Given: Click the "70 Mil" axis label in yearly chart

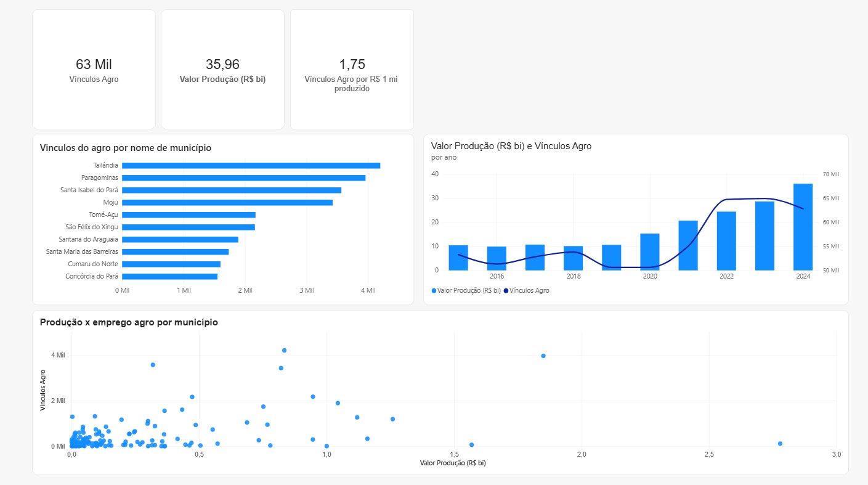Looking at the screenshot, I should (831, 174).
